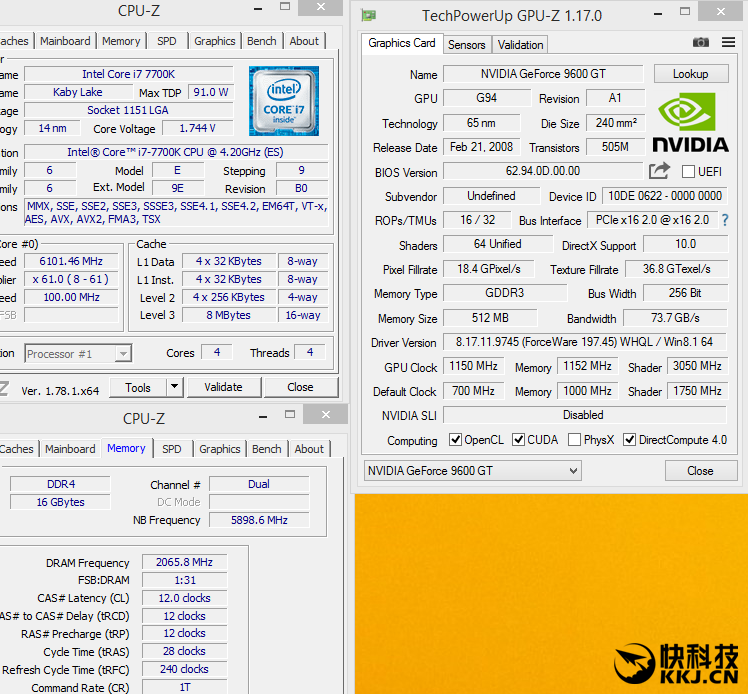This screenshot has height=694, width=748.
Task: Click the GPU Name field
Action: tap(543, 74)
